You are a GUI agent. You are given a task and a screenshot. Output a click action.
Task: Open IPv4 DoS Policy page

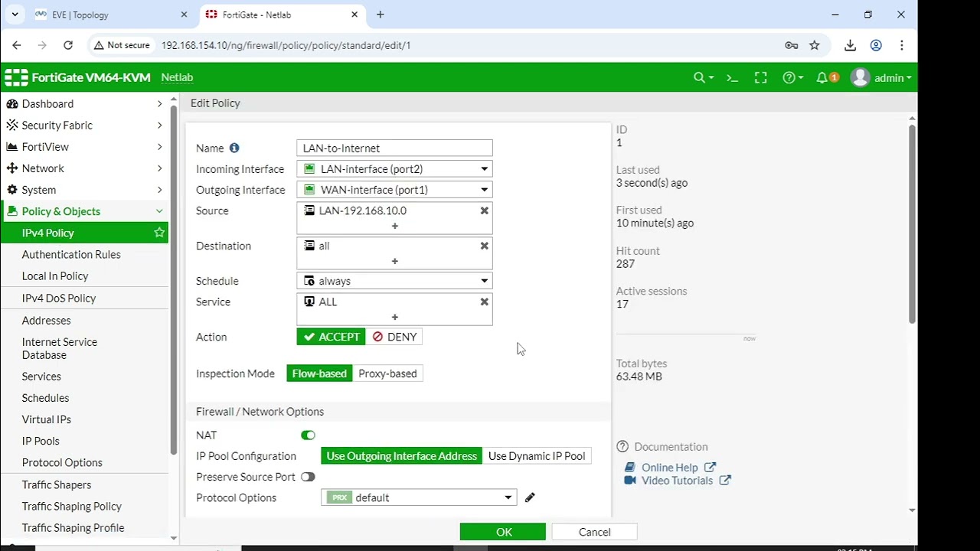[x=59, y=298]
